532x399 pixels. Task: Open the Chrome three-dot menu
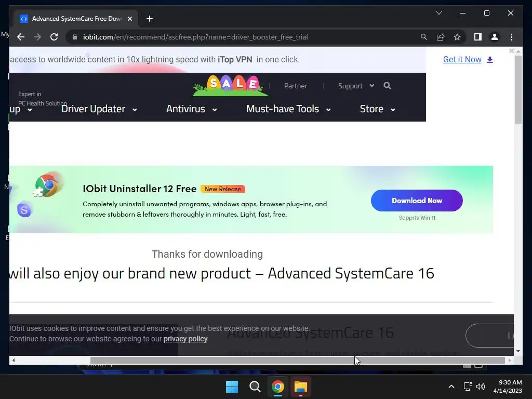click(x=511, y=37)
